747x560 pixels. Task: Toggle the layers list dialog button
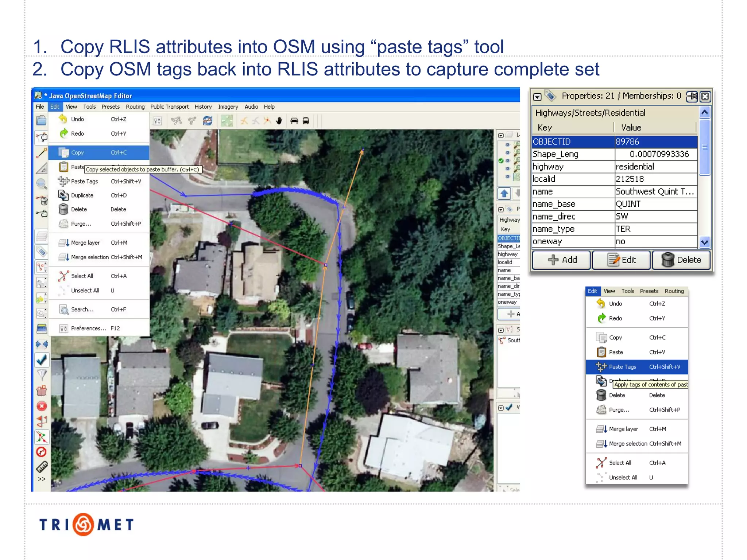42,236
